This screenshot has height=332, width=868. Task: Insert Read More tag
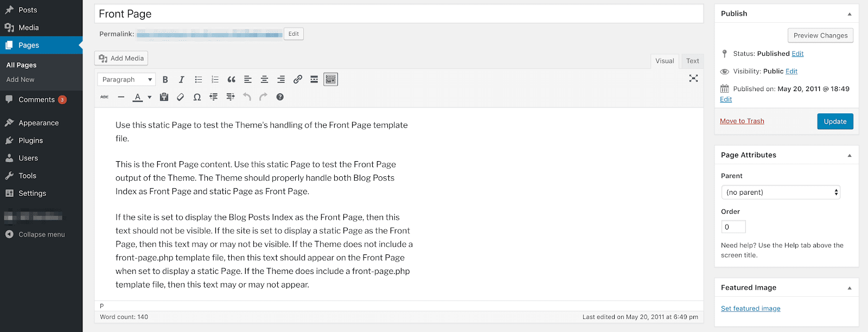tap(314, 79)
